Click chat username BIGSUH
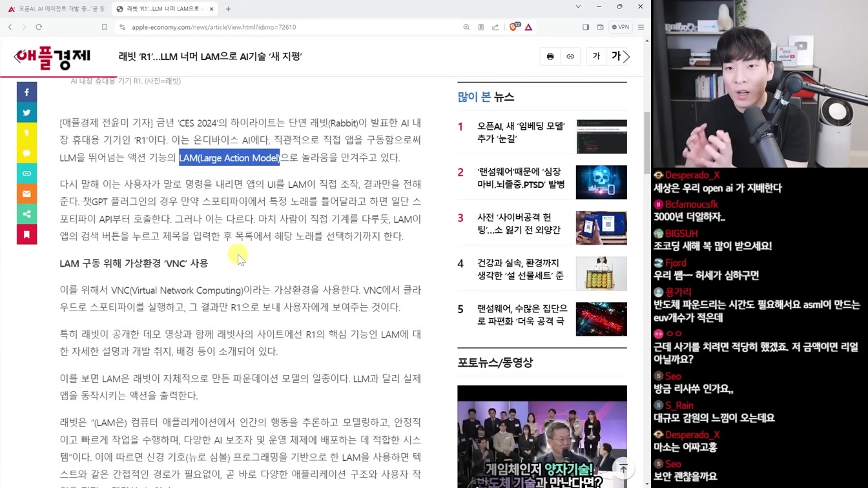868x488 pixels. click(681, 234)
